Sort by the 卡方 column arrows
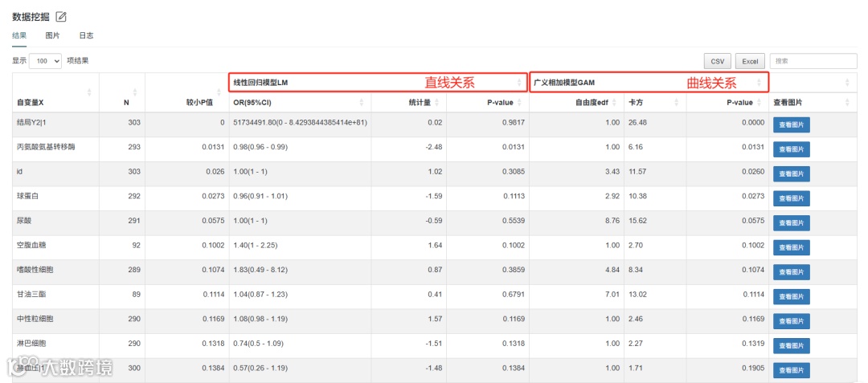The width and height of the screenshot is (868, 383). [x=677, y=102]
